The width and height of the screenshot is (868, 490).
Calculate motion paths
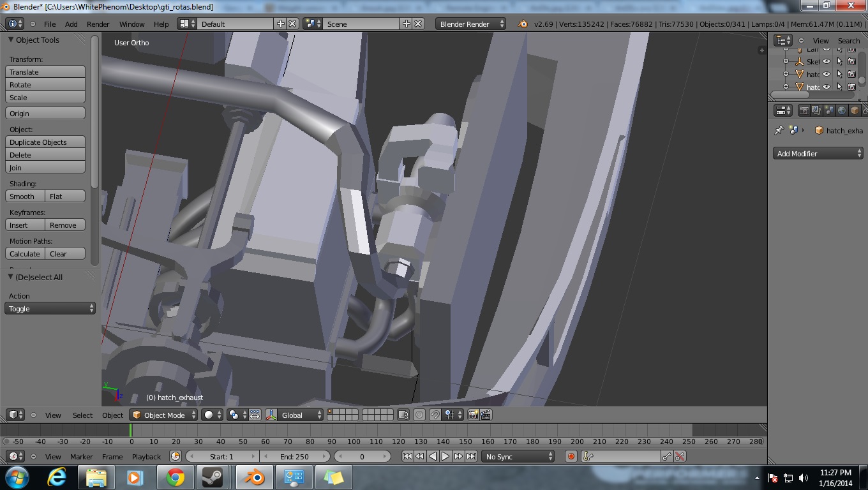[25, 254]
